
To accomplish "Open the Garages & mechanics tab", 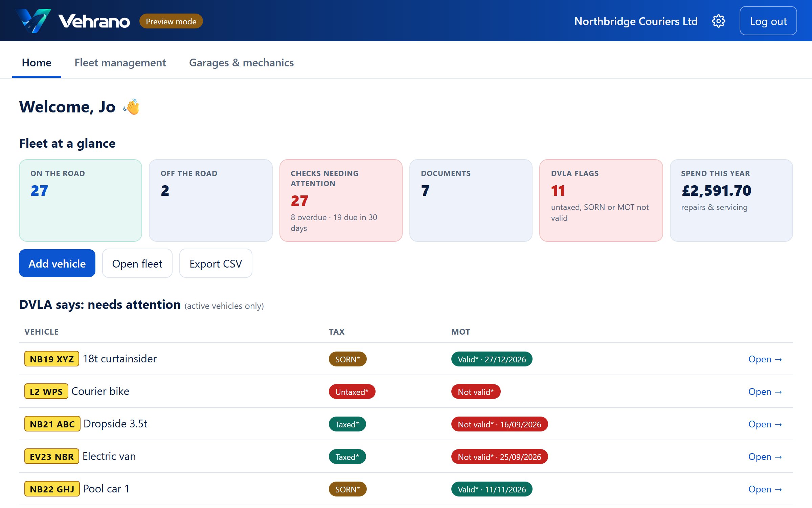I will (x=241, y=63).
